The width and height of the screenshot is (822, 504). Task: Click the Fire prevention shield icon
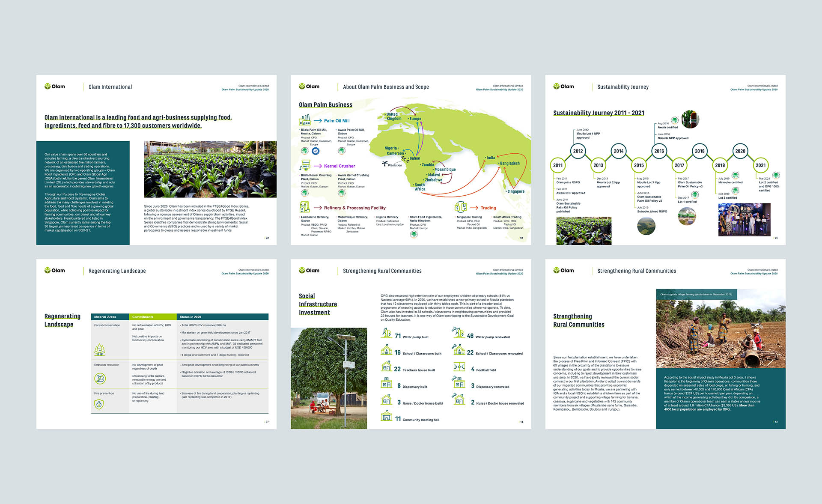coord(99,404)
